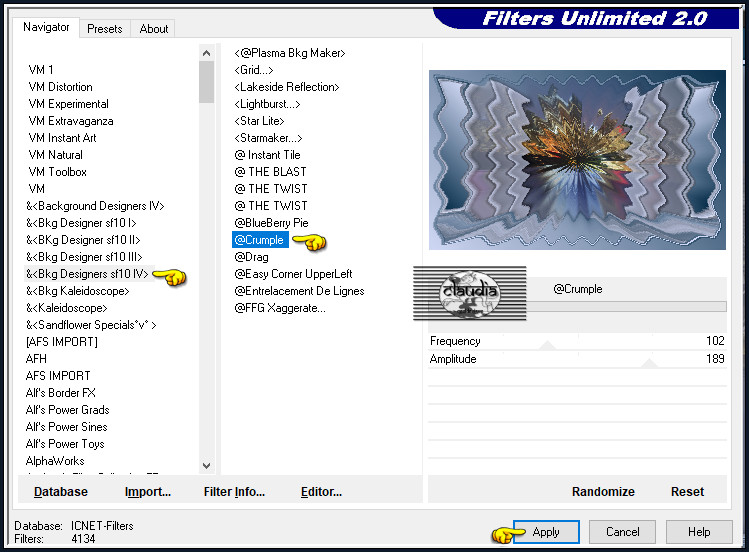Select Alf's Power Sines category
Screen dimensions: 749x552
[x=66, y=427]
